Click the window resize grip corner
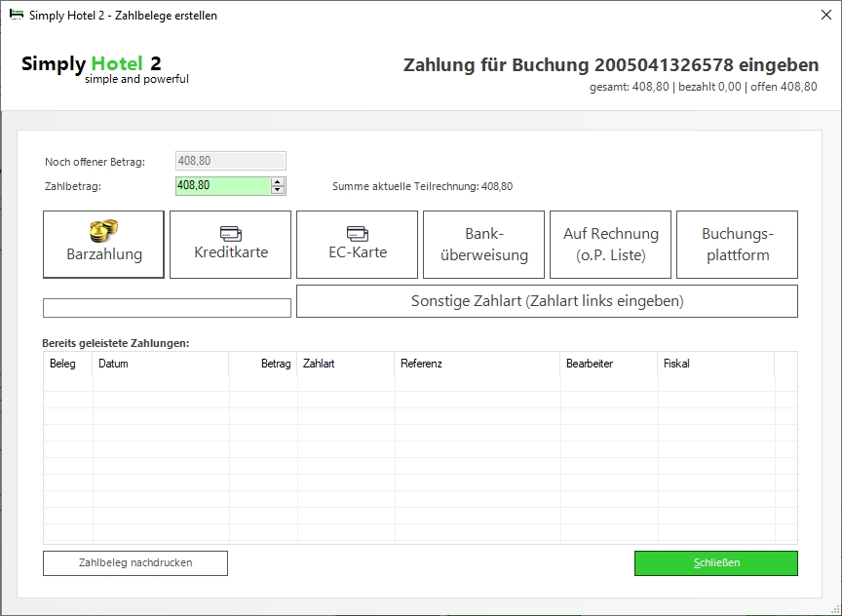Image resolution: width=842 pixels, height=616 pixels. [x=836, y=610]
